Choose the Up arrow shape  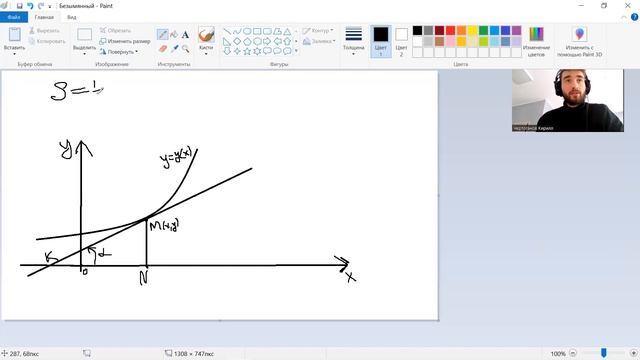287,41
